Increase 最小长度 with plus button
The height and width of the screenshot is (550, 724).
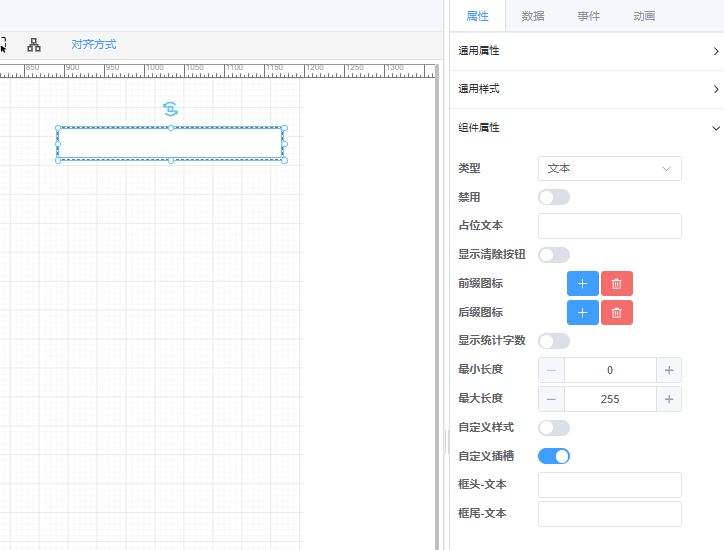pyautogui.click(x=669, y=370)
